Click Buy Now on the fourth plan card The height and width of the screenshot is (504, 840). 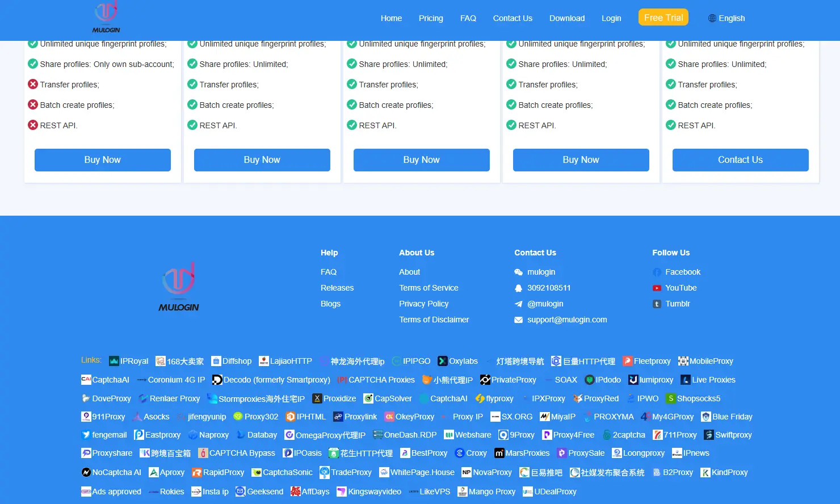click(581, 160)
